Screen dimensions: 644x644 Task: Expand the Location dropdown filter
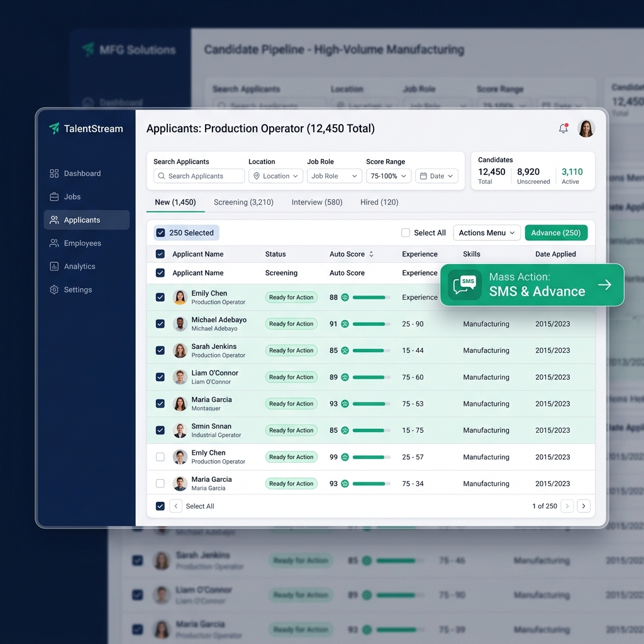pos(275,176)
